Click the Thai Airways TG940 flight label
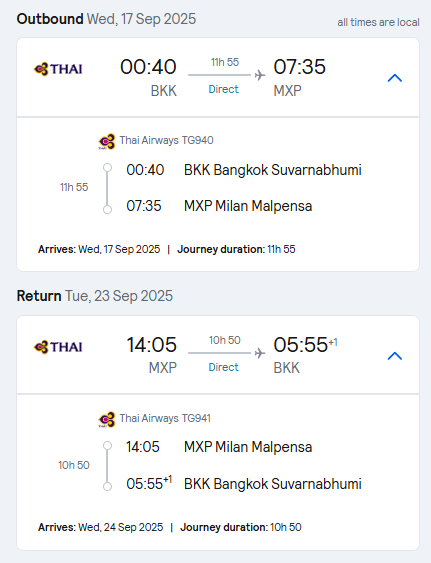The height and width of the screenshot is (563, 431). 166,140
